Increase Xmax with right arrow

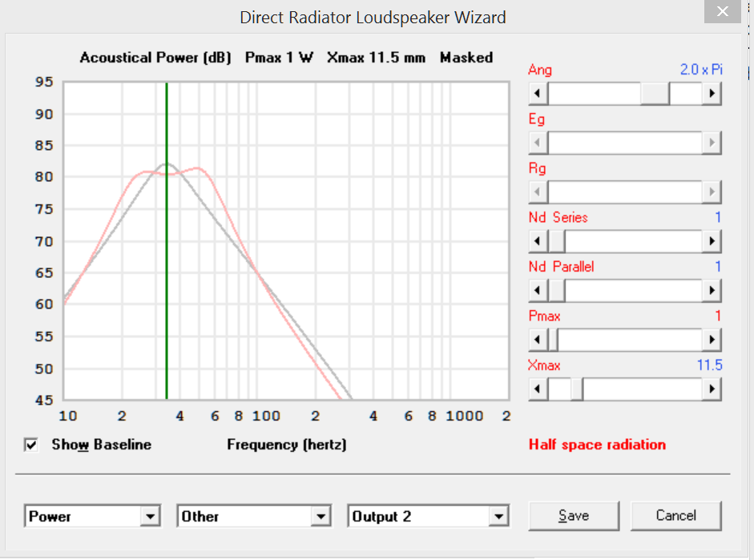(x=712, y=389)
